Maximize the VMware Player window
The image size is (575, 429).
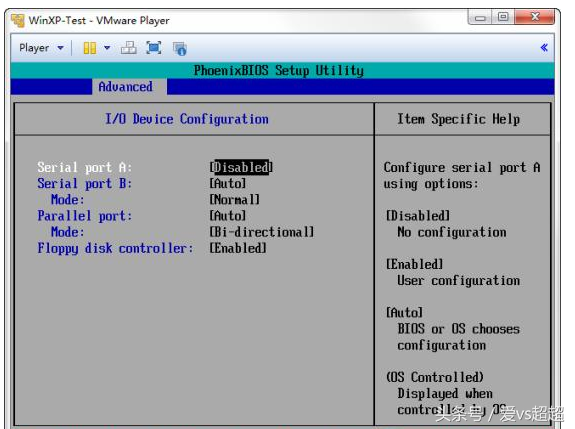pos(503,17)
